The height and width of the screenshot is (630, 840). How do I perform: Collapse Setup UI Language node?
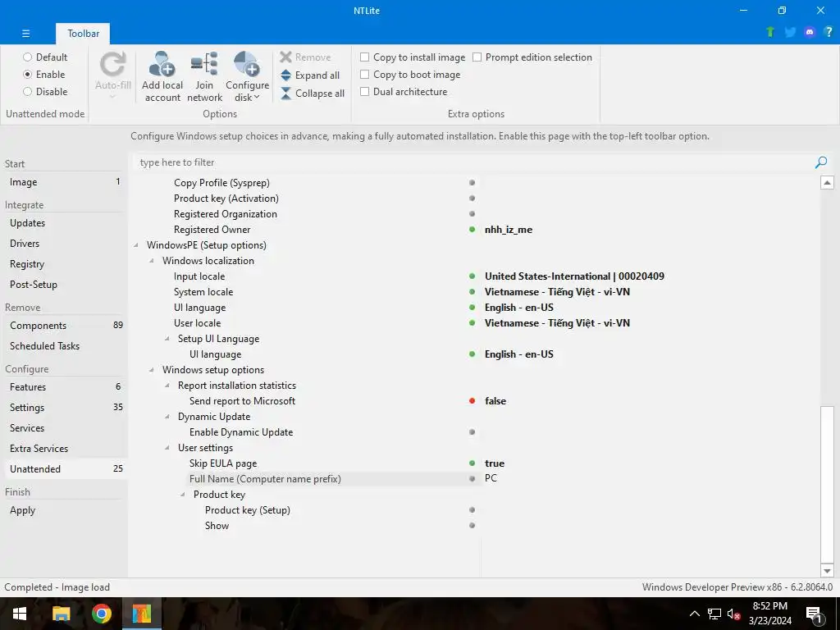click(x=167, y=339)
